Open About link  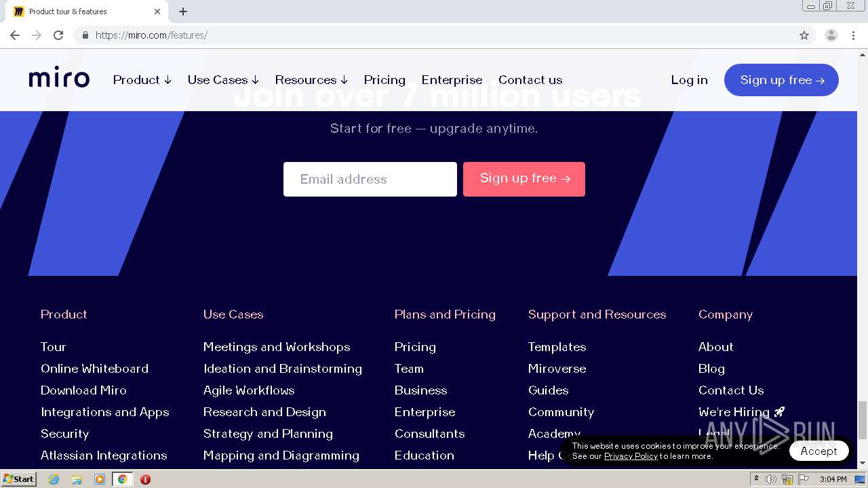(x=716, y=347)
